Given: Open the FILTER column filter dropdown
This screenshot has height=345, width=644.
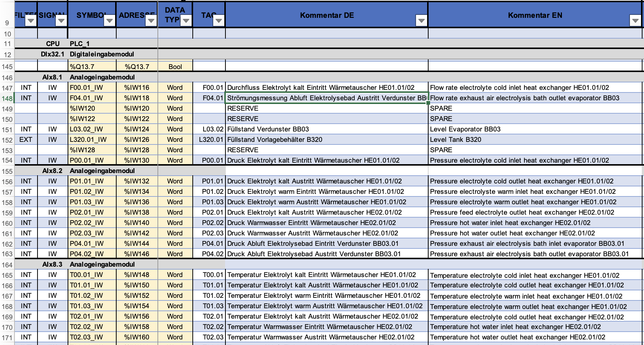Looking at the screenshot, I should (30, 21).
